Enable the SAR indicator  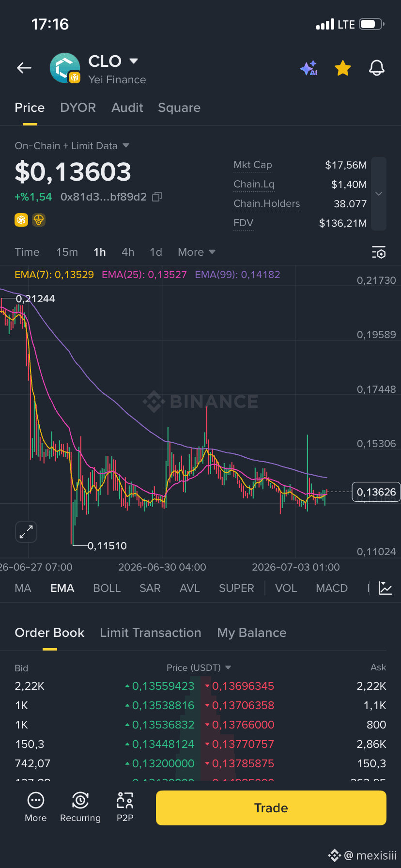point(150,588)
